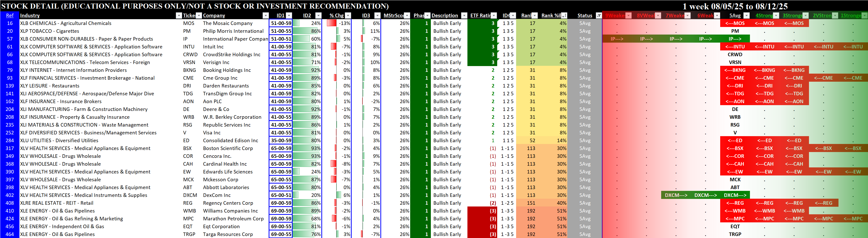Image resolution: width=868 pixels, height=238 pixels.
Task: Open the Rank column filter dropdown
Action: point(535,15)
